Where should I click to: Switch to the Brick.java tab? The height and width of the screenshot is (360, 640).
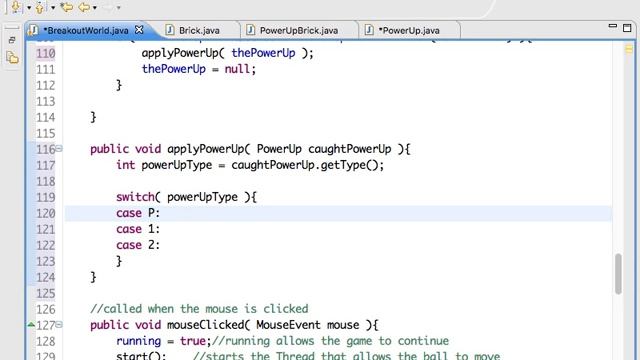point(199,31)
